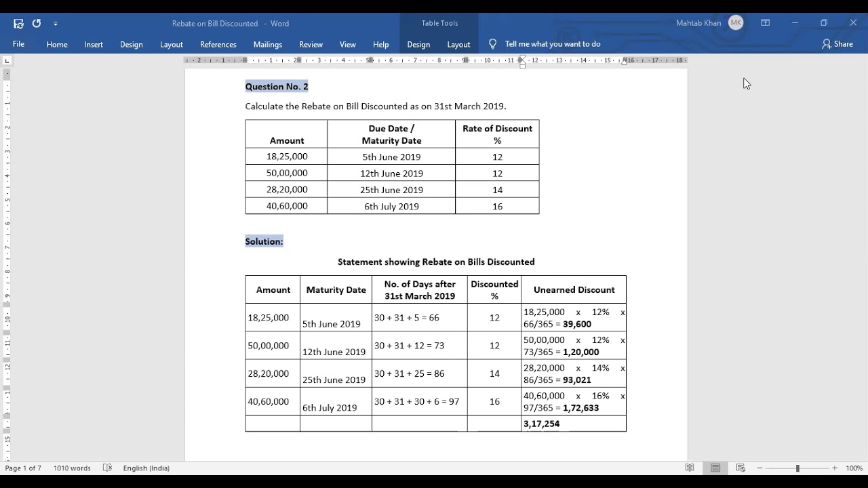Image resolution: width=868 pixels, height=488 pixels.
Task: Click the Unearned Discount header cell
Action: (574, 290)
